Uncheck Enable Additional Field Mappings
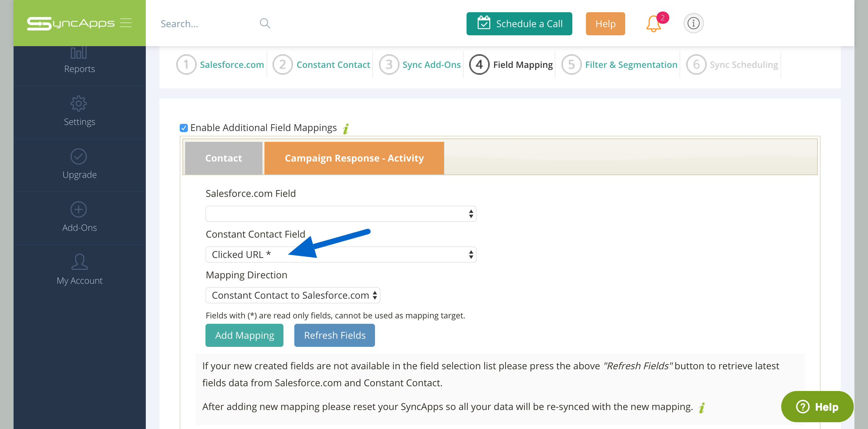The width and height of the screenshot is (868, 429). tap(184, 128)
